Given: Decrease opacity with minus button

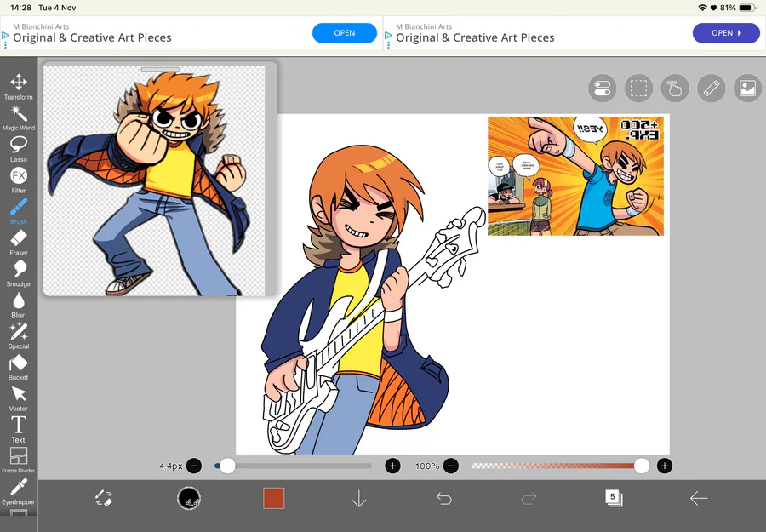Looking at the screenshot, I should (x=451, y=466).
